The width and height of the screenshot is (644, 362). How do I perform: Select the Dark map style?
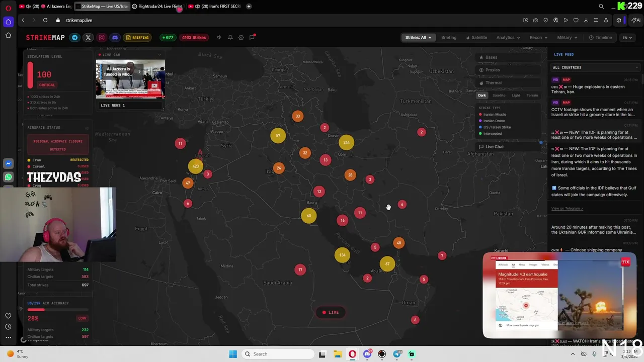point(482,96)
